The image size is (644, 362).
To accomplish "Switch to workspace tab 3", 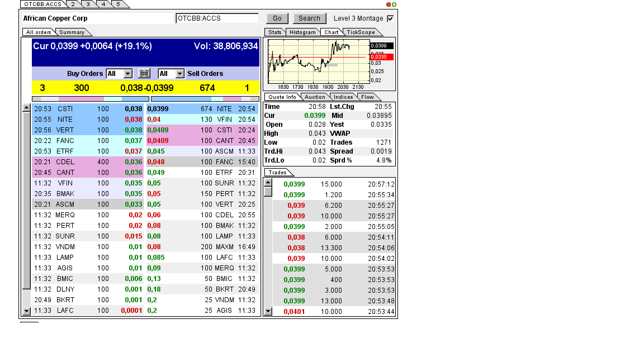I will click(88, 4).
